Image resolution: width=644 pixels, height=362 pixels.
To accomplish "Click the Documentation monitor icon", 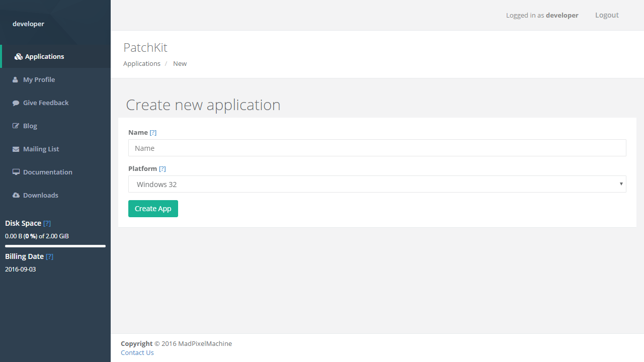I will [16, 172].
